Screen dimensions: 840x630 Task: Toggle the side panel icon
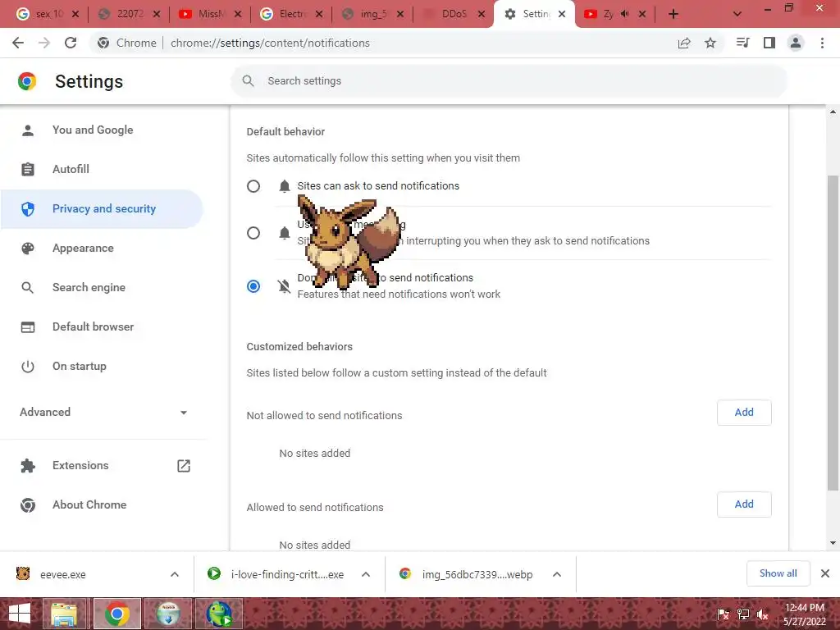[769, 43]
